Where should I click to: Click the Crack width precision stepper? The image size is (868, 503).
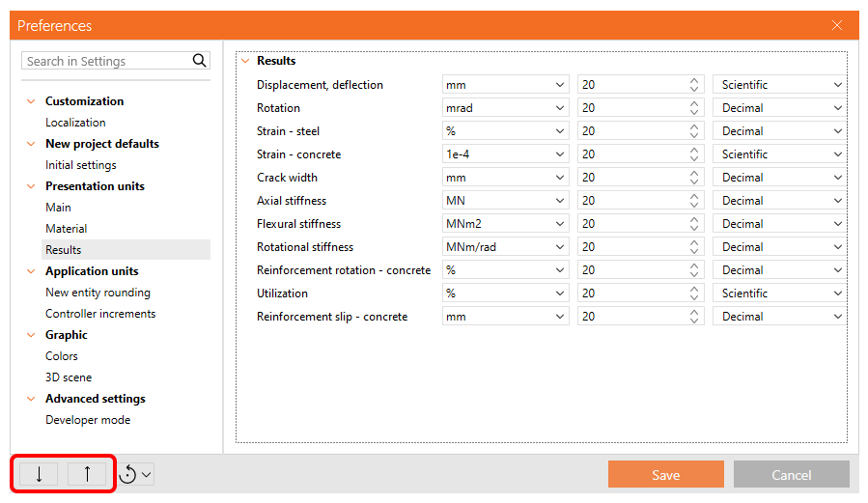[694, 178]
